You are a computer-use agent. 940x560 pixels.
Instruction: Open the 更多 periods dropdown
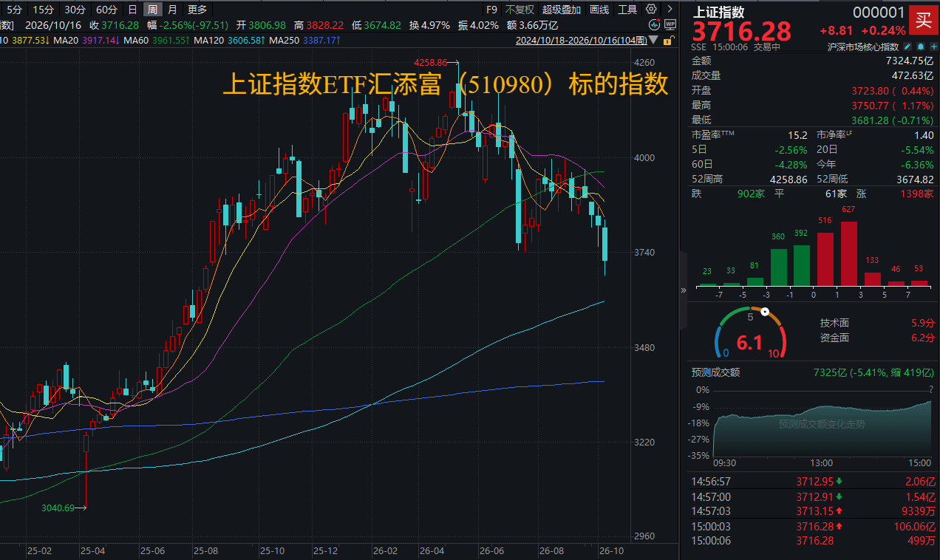pyautogui.click(x=197, y=10)
